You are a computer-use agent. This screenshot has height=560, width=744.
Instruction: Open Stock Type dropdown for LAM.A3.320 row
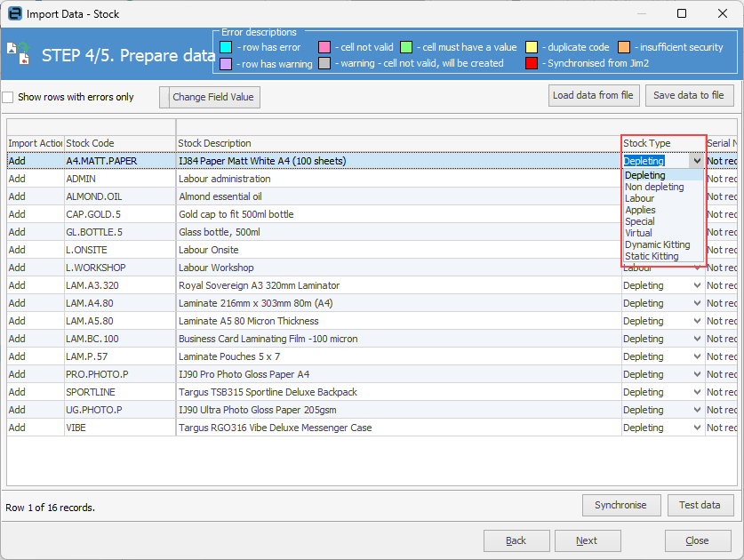tap(697, 285)
